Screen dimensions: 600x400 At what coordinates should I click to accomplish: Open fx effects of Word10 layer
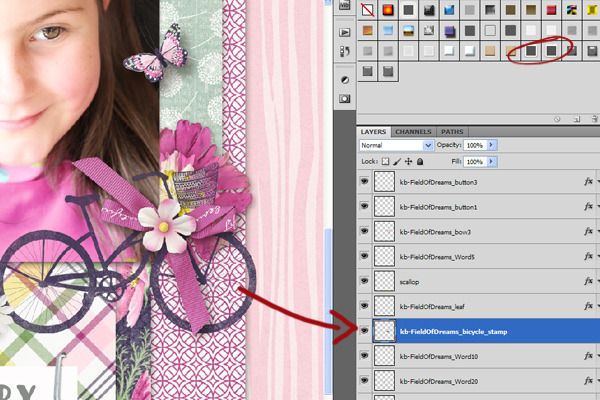(x=589, y=356)
